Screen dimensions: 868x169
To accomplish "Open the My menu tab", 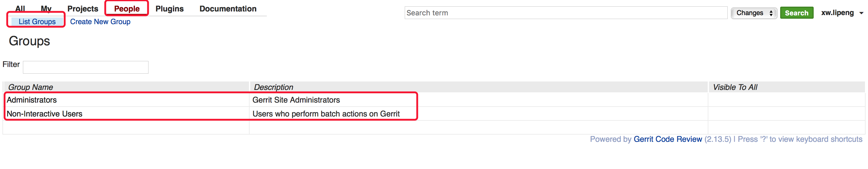I will click(46, 8).
